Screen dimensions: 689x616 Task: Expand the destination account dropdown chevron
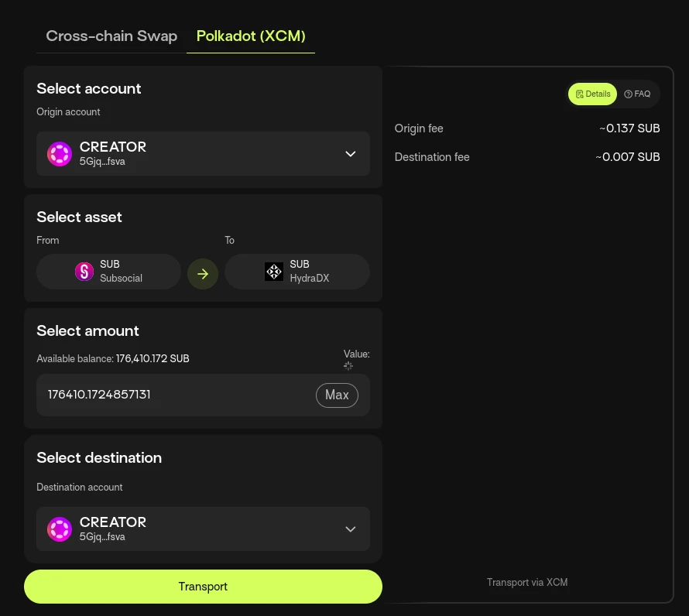tap(350, 529)
